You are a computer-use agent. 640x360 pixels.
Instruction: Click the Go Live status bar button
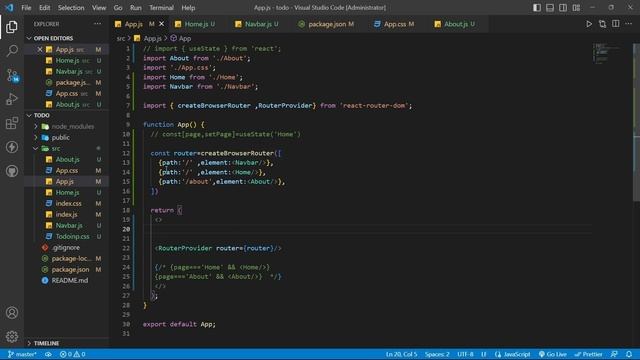pos(552,354)
